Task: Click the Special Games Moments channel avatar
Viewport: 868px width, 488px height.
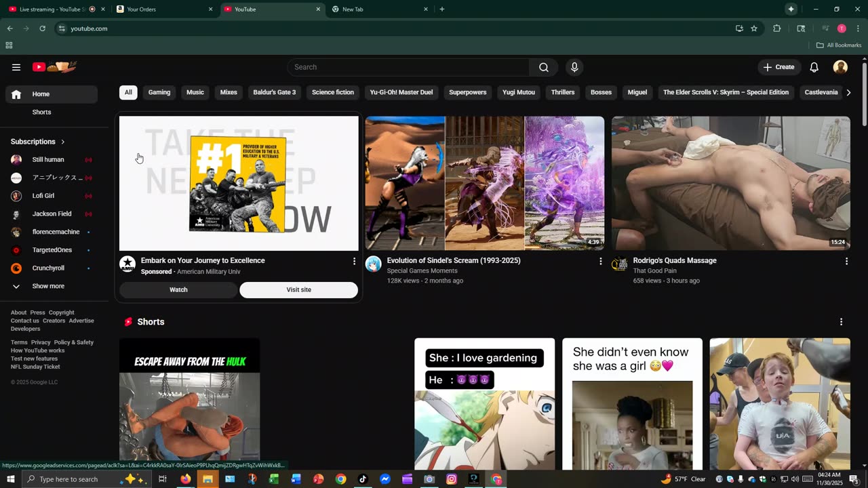Action: click(374, 264)
